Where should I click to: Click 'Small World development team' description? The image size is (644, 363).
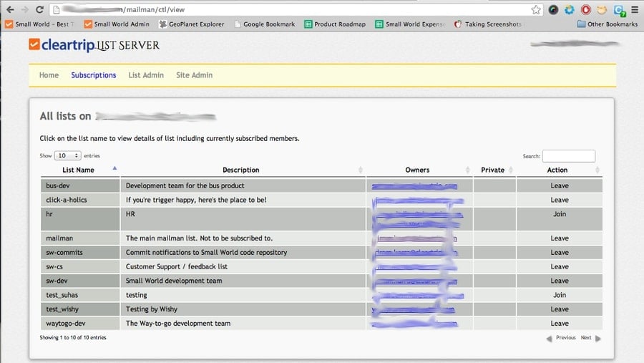pyautogui.click(x=174, y=281)
